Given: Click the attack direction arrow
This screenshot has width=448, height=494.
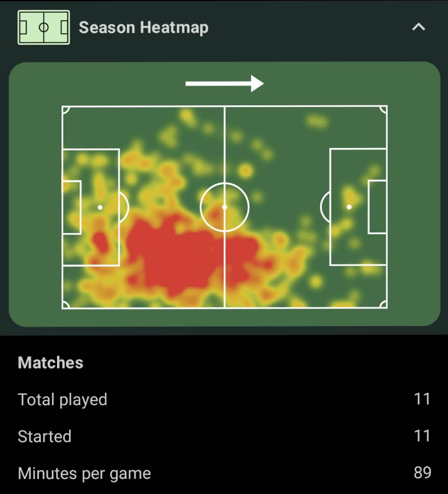Looking at the screenshot, I should tap(224, 83).
